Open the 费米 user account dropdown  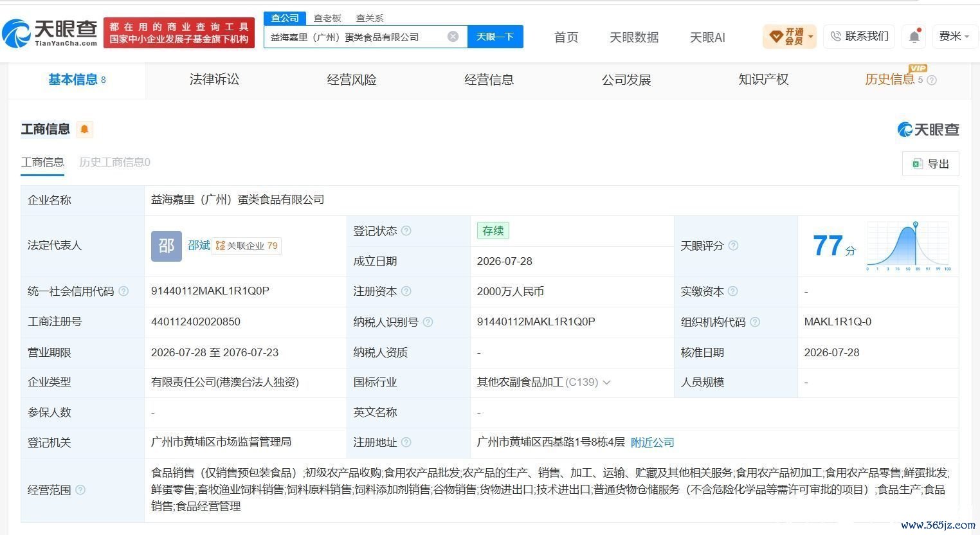(954, 37)
